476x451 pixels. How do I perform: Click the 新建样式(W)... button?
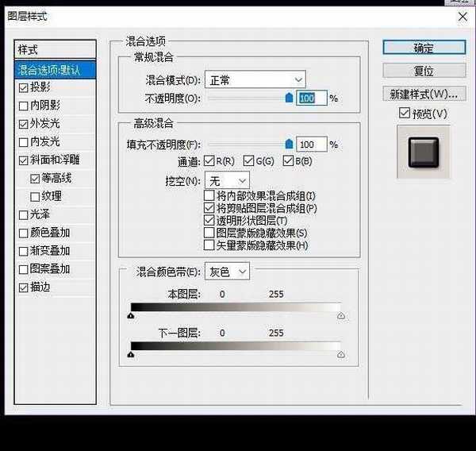423,94
